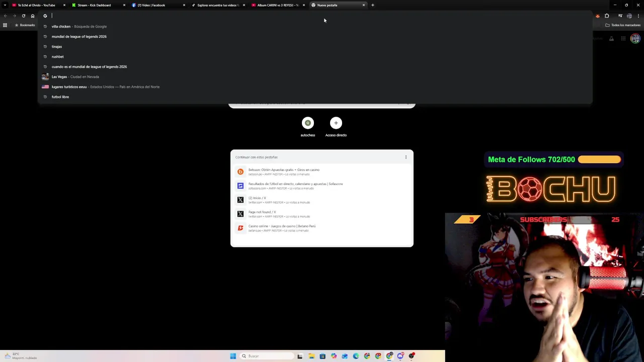Open the apps grid in bookmarks bar
The image size is (644, 362).
click(x=5, y=25)
